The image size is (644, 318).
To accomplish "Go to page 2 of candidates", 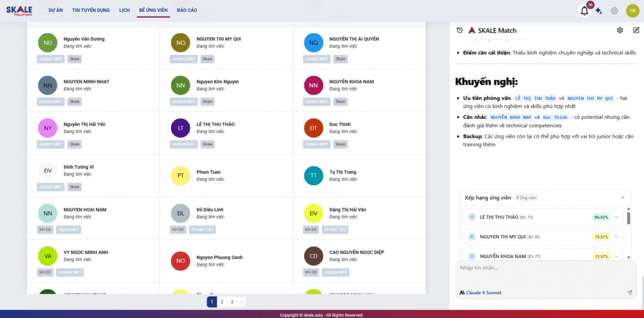I will pyautogui.click(x=222, y=302).
